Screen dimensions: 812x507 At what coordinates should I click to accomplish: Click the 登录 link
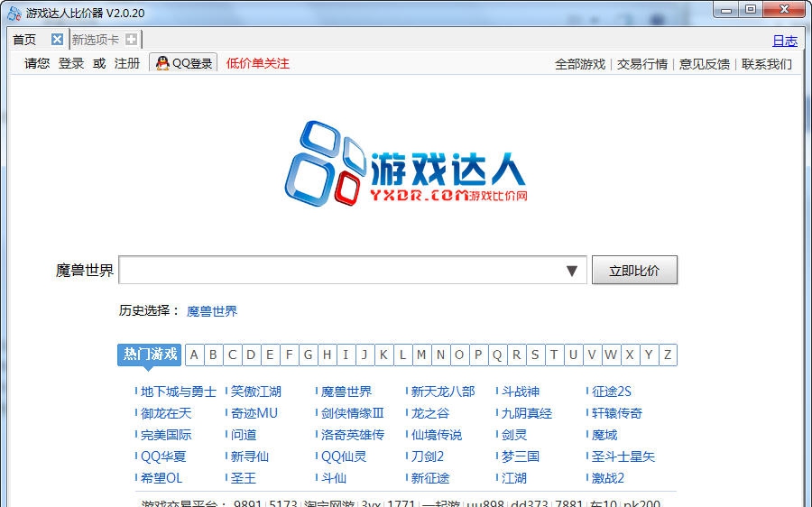[71, 63]
